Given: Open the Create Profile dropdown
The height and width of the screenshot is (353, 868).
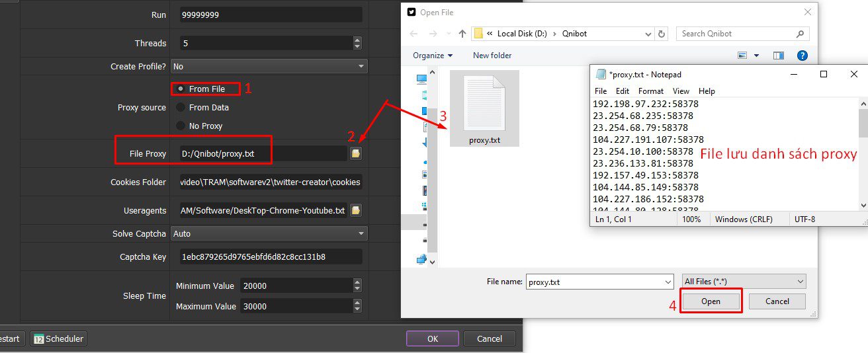Looking at the screenshot, I should [269, 66].
